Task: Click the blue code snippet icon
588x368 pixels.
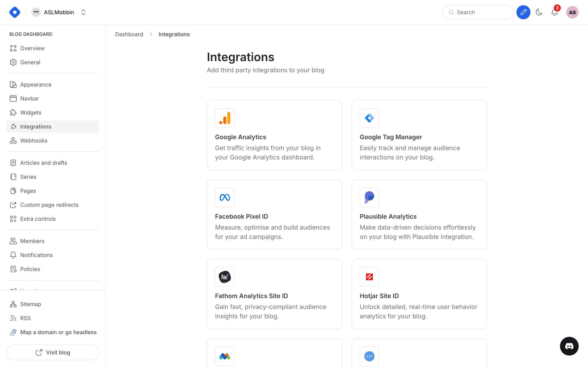Action: point(369,356)
